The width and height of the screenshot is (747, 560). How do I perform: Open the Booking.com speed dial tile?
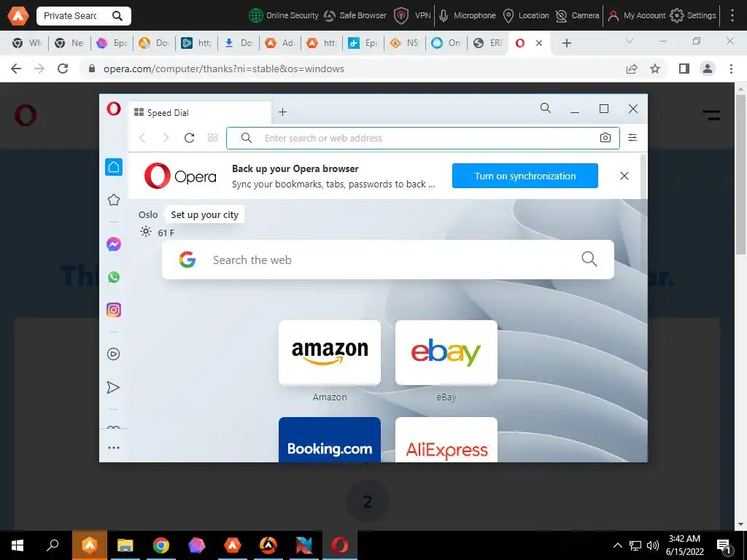(330, 440)
